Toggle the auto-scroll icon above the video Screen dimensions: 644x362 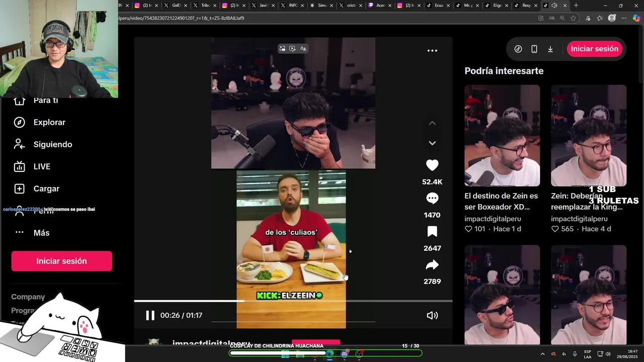(293, 49)
